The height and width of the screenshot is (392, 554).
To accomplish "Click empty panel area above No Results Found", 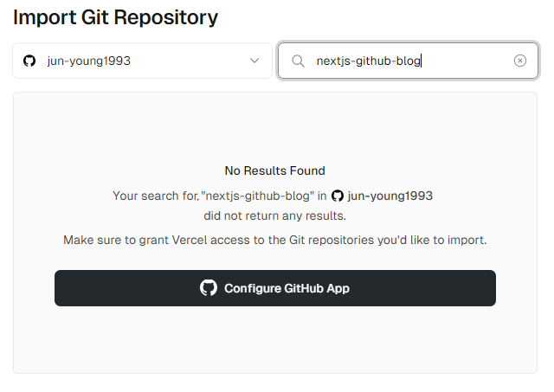I will pyautogui.click(x=275, y=127).
